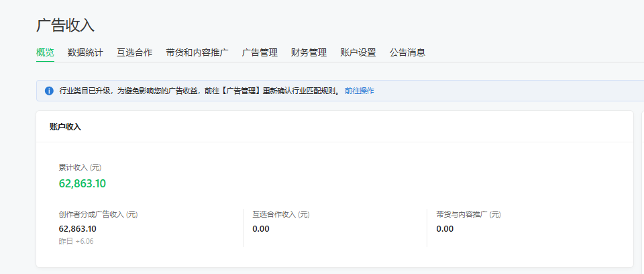Open the 互选合作 tab
This screenshot has width=644, height=274.
[135, 52]
